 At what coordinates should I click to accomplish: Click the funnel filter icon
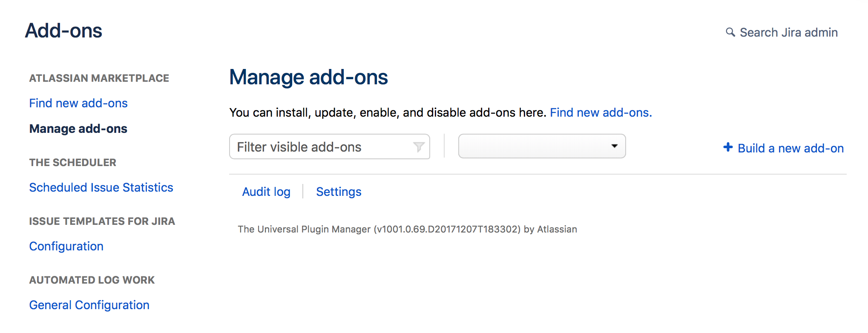pos(419,147)
